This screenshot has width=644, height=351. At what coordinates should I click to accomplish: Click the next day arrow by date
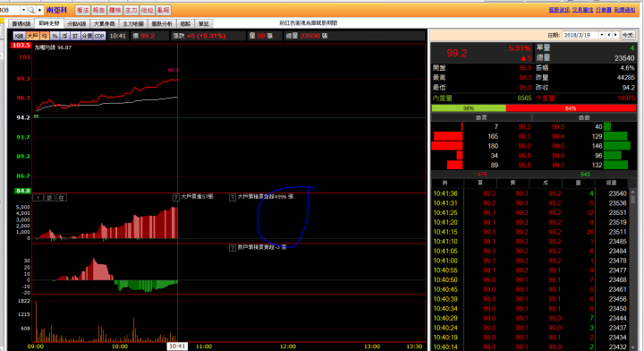point(615,35)
